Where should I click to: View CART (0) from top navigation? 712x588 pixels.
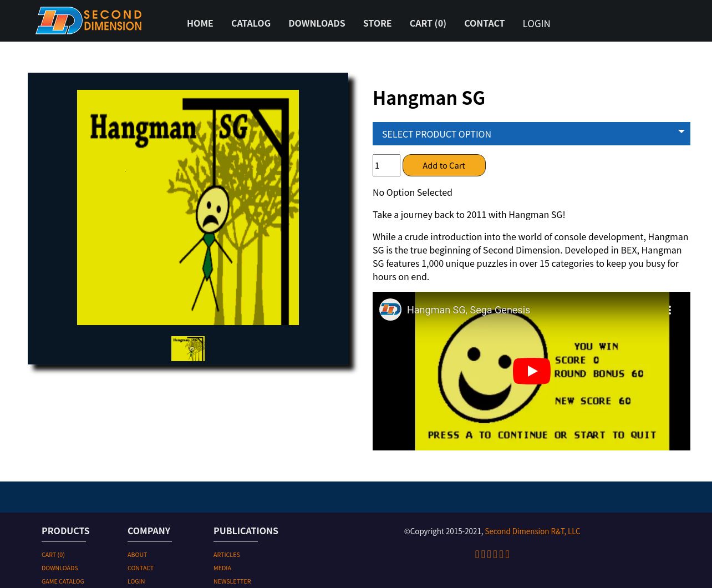point(428,23)
